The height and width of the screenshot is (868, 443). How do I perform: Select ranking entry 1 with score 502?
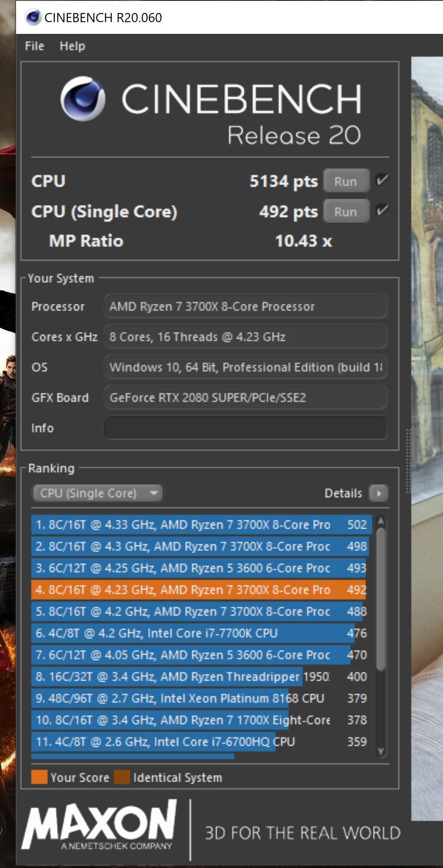tap(202, 525)
